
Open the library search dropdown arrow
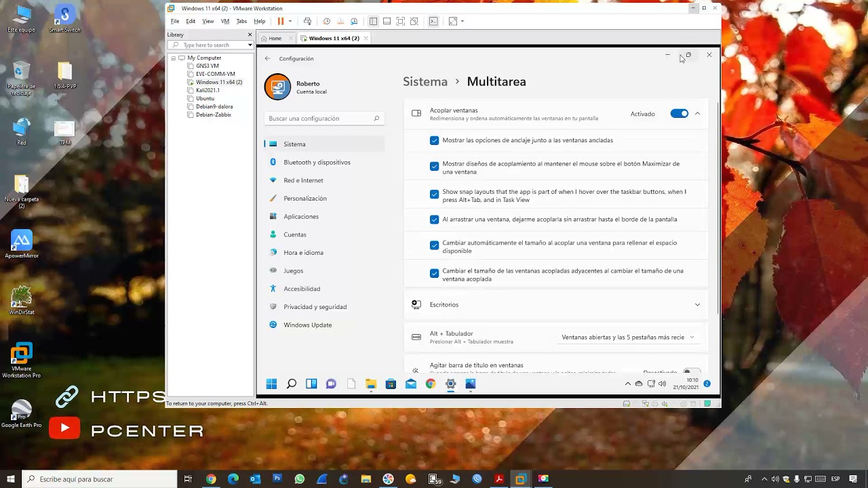coord(250,45)
